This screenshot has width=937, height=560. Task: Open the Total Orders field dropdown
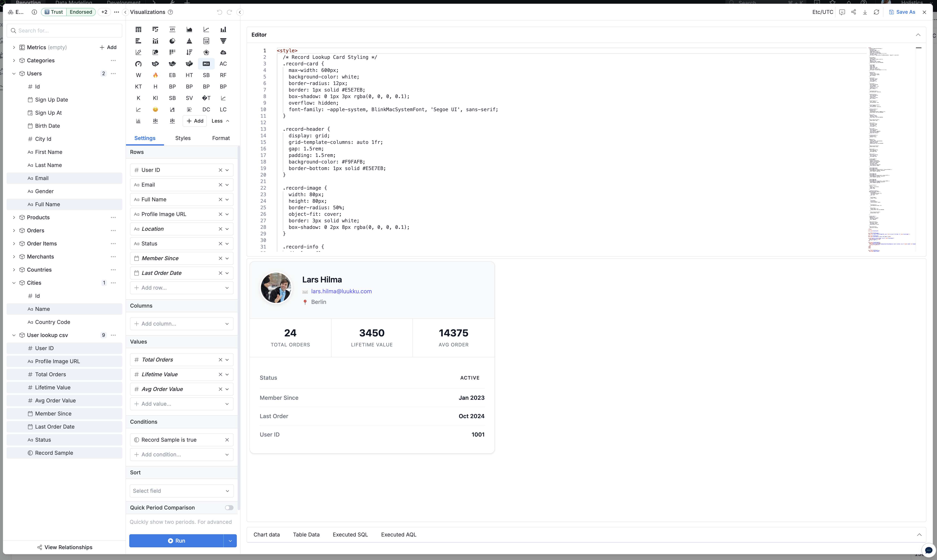tap(227, 359)
